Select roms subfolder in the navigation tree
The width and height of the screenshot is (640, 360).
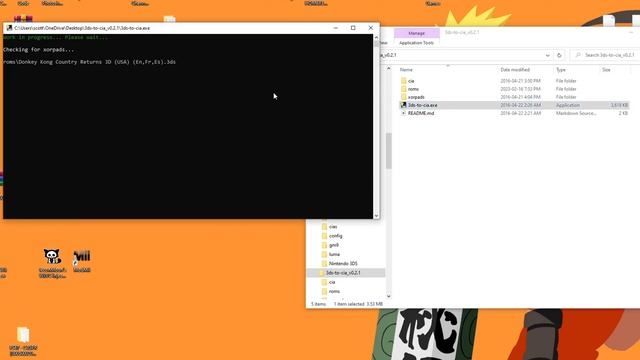click(x=334, y=291)
